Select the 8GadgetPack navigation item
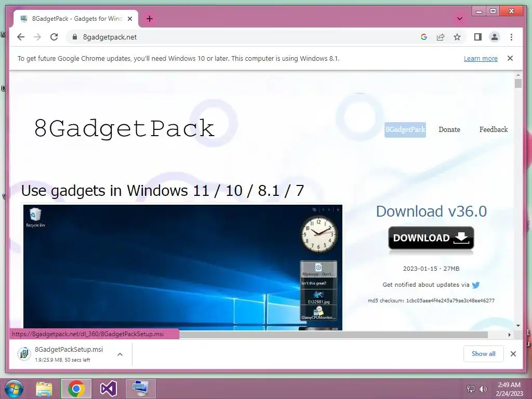 tap(405, 129)
